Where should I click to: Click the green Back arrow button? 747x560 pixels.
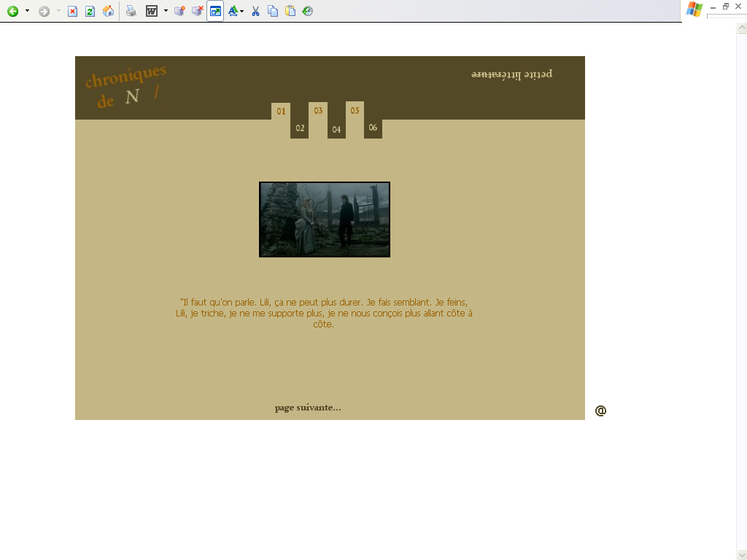point(13,11)
